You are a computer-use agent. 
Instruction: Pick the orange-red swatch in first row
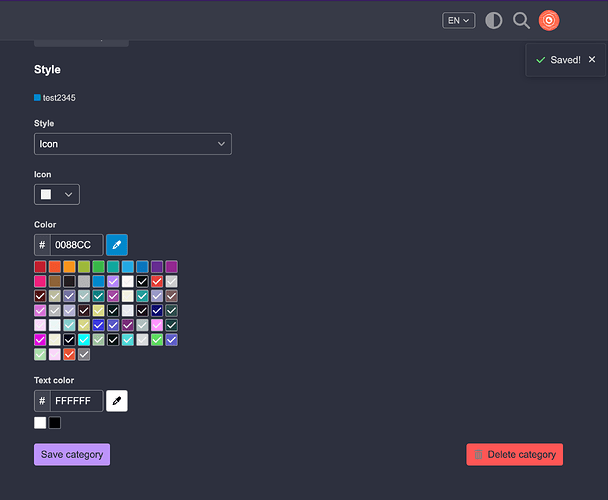click(55, 266)
